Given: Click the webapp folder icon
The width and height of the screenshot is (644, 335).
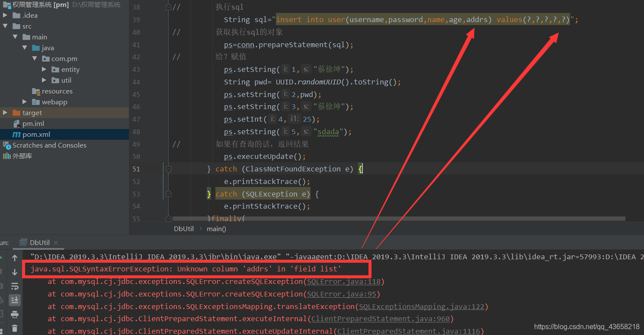Looking at the screenshot, I should (x=36, y=102).
